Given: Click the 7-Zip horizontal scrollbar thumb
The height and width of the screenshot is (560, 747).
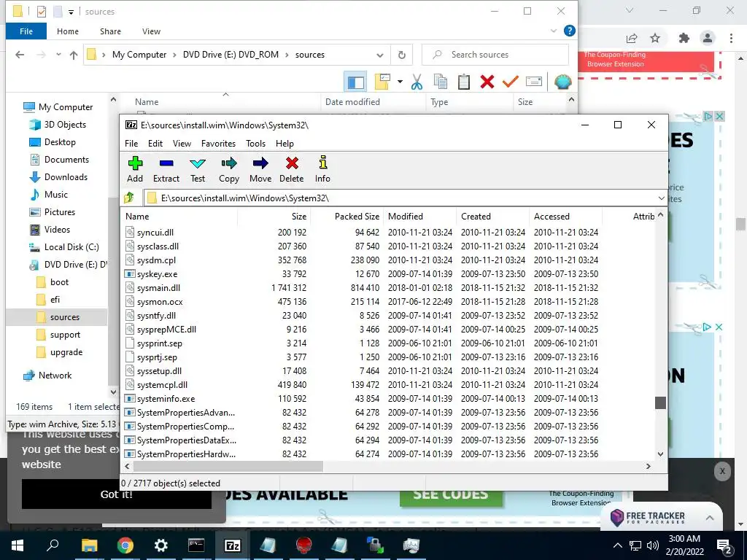Looking at the screenshot, I should pos(228,466).
